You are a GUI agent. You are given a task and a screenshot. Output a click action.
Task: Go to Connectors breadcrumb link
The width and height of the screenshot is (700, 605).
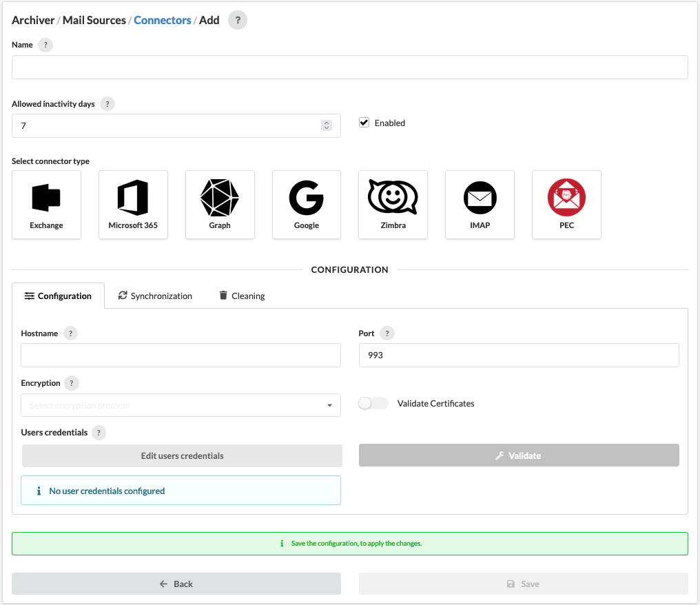(x=163, y=20)
